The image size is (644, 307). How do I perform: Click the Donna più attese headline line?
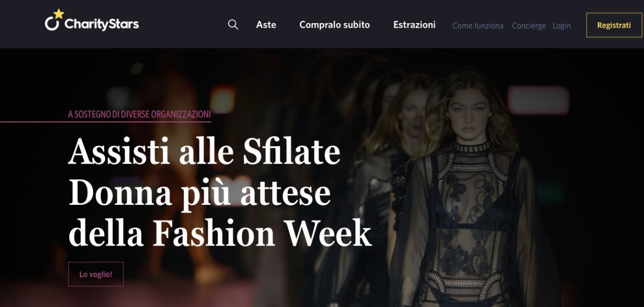pyautogui.click(x=200, y=193)
